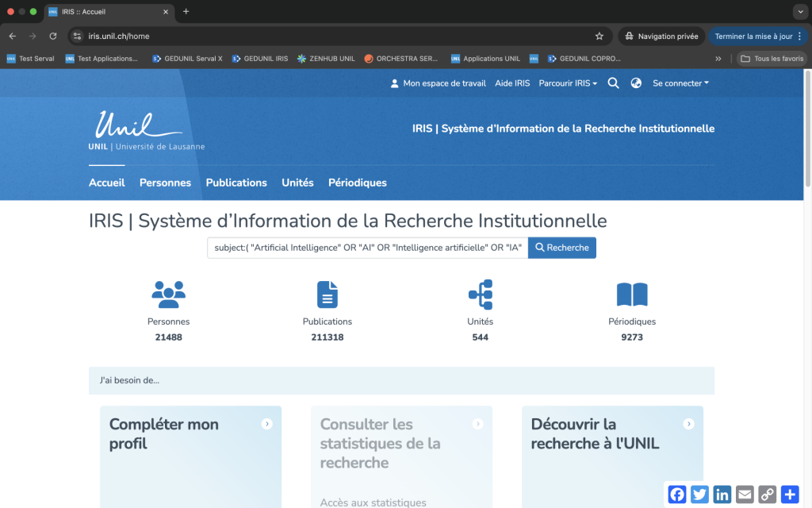Click the Périodiques open book icon
Viewport: 812px width, 508px height.
coord(632,294)
